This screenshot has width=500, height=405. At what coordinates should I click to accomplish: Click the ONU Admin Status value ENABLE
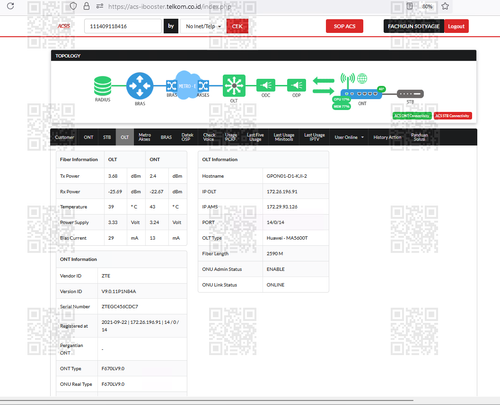[x=275, y=269]
